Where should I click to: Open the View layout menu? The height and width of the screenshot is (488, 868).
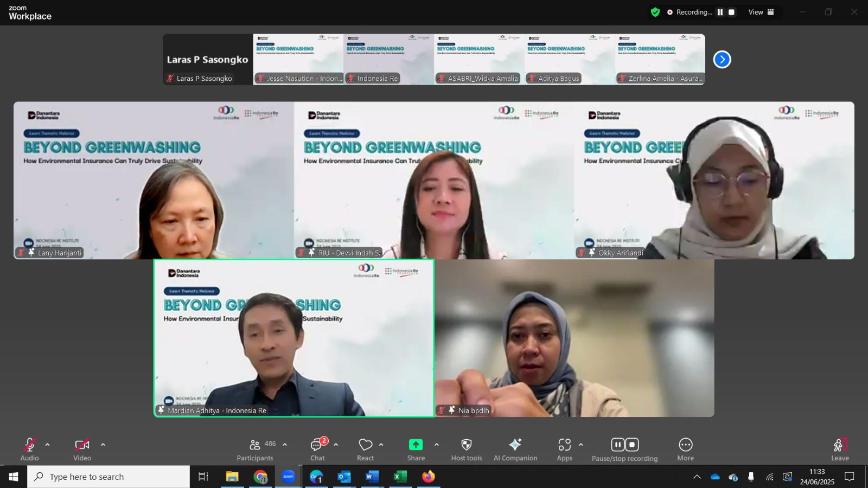[761, 12]
